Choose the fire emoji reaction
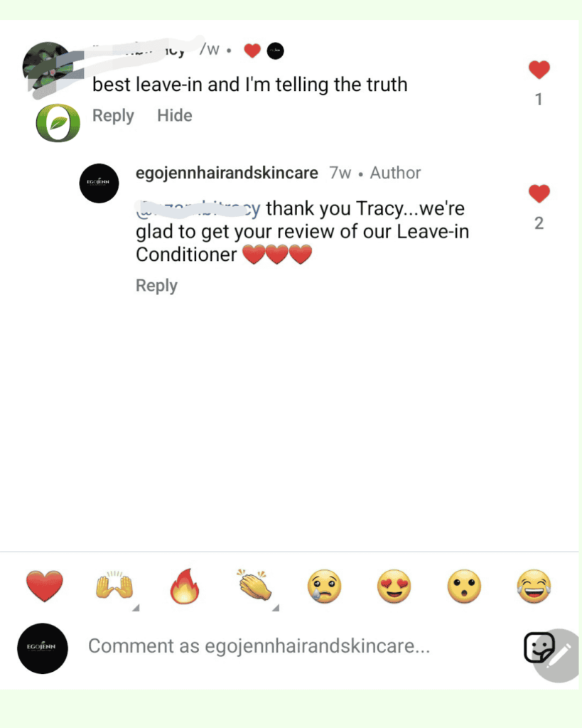The width and height of the screenshot is (582, 728). pos(185,586)
